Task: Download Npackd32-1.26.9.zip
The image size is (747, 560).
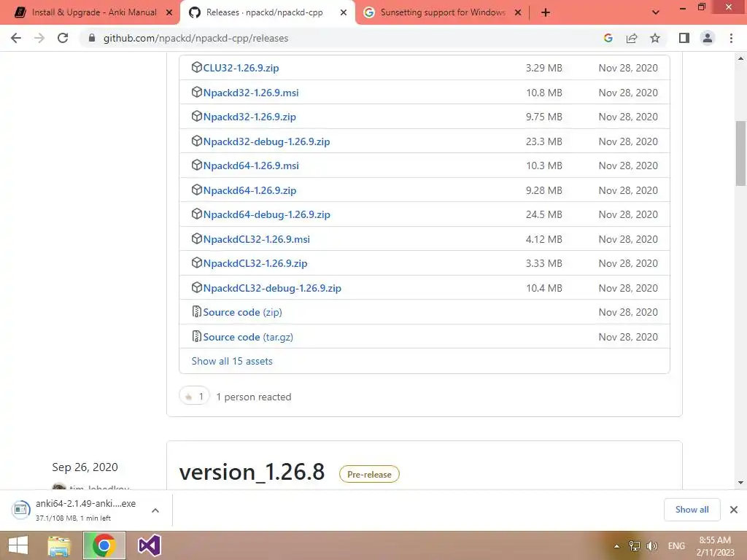Action: point(249,117)
